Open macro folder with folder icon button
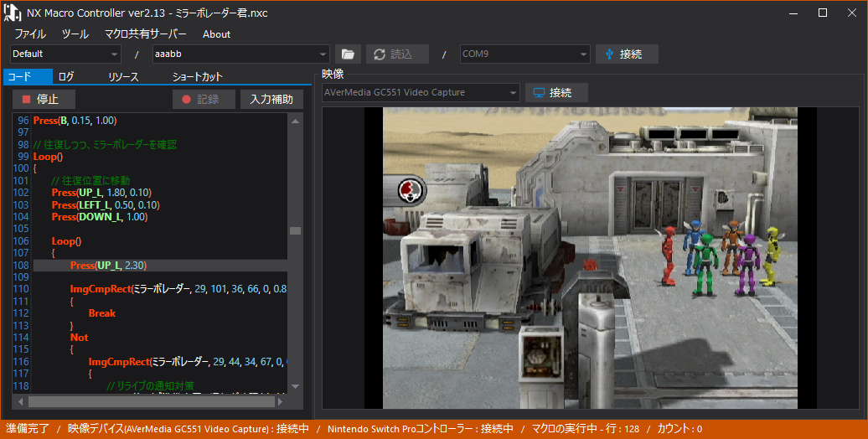 (x=348, y=54)
